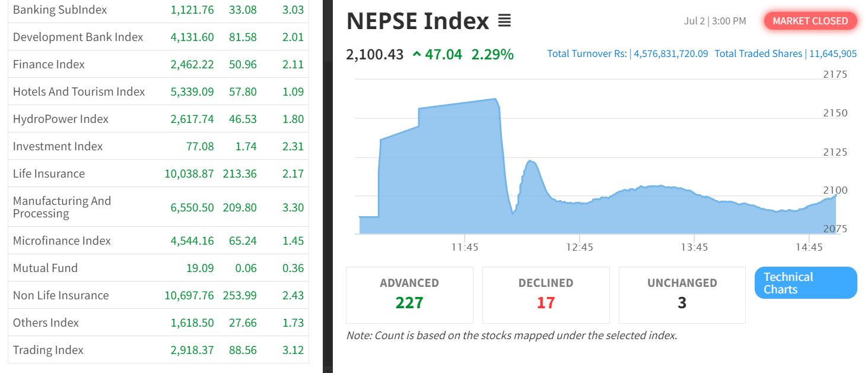Open the Development Bank Index row
Image resolution: width=868 pixels, height=373 pixels.
click(x=158, y=37)
